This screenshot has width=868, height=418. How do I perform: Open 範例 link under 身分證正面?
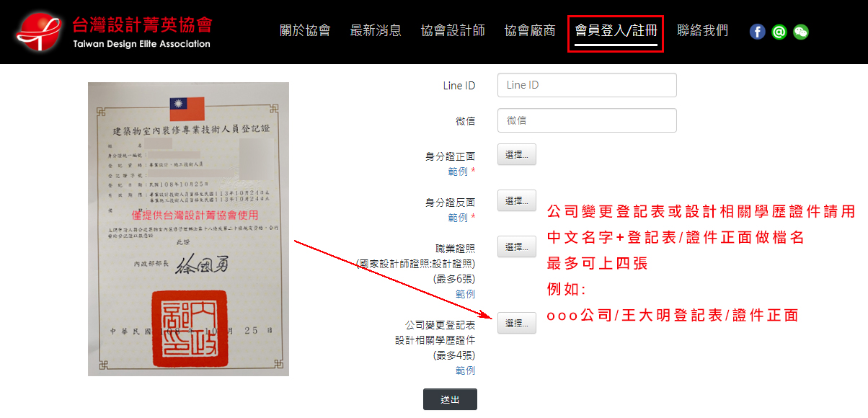pyautogui.click(x=458, y=172)
